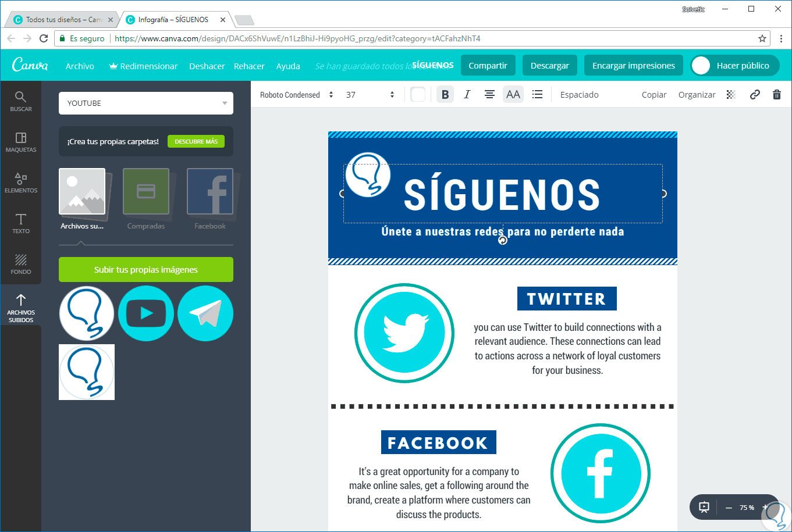Open the Texto panel
Viewport: 792px width, 532px height.
tap(21, 224)
